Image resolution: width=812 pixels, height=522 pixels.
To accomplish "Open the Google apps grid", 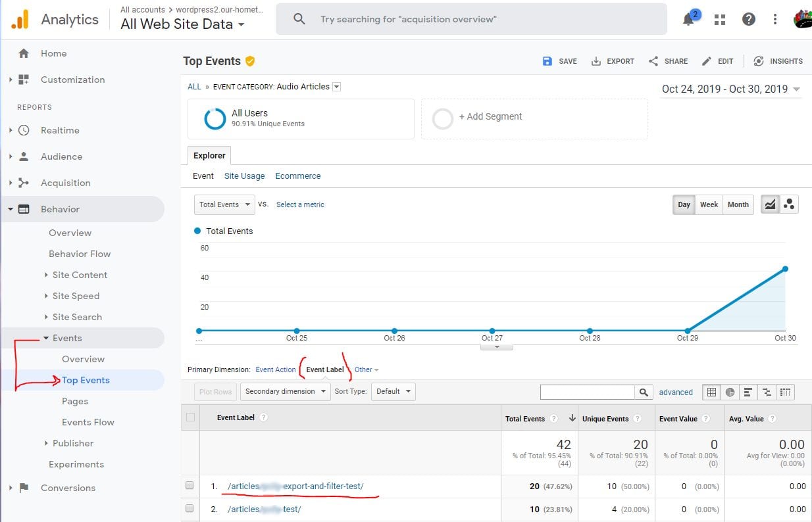I will pos(720,20).
